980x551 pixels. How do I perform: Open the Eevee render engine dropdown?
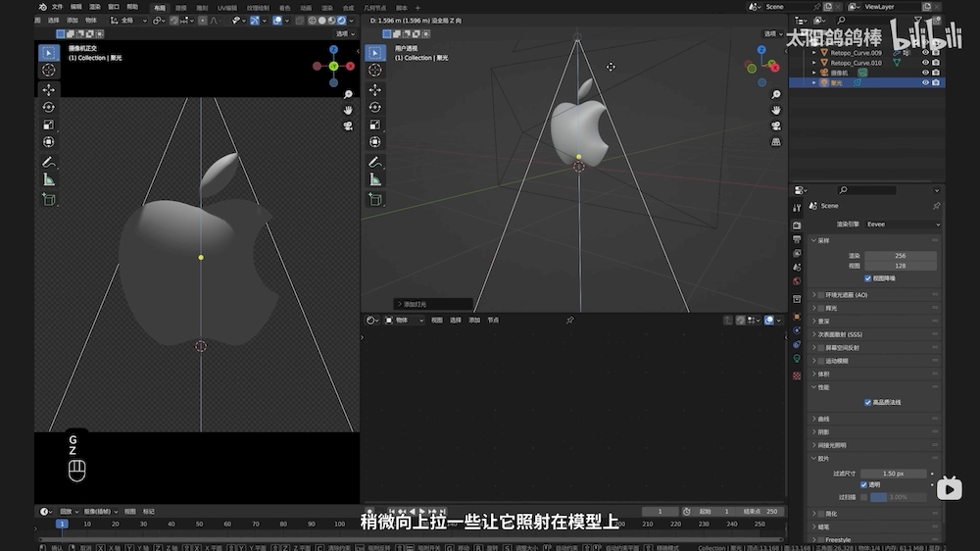(x=904, y=224)
